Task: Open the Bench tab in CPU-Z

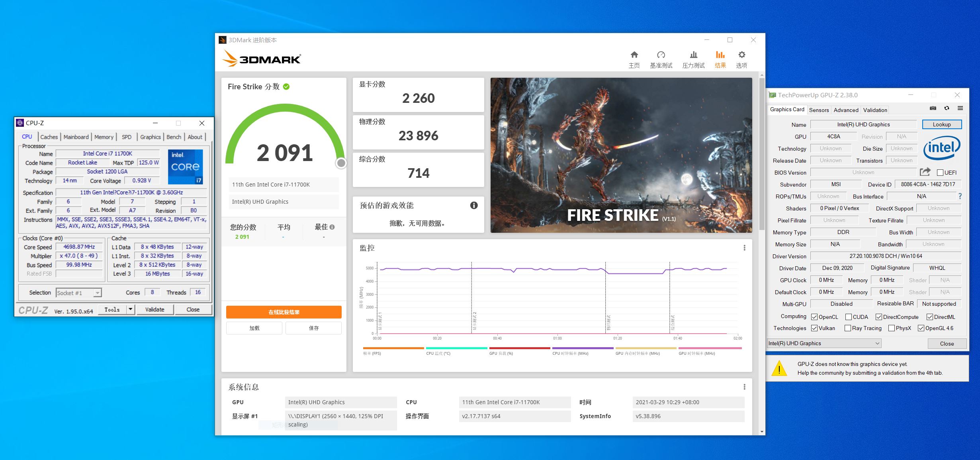Action: 174,137
